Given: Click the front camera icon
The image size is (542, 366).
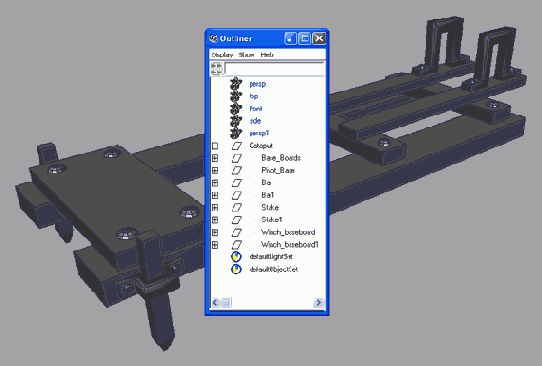Looking at the screenshot, I should click(236, 109).
